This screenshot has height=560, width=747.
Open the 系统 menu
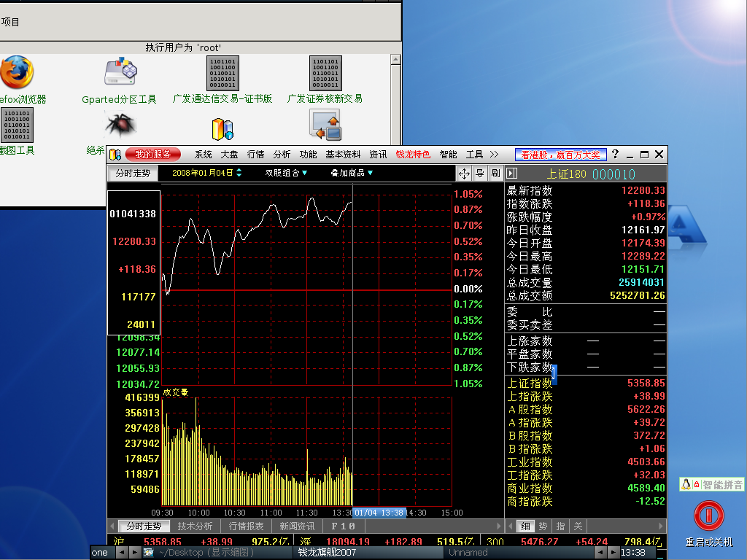204,155
